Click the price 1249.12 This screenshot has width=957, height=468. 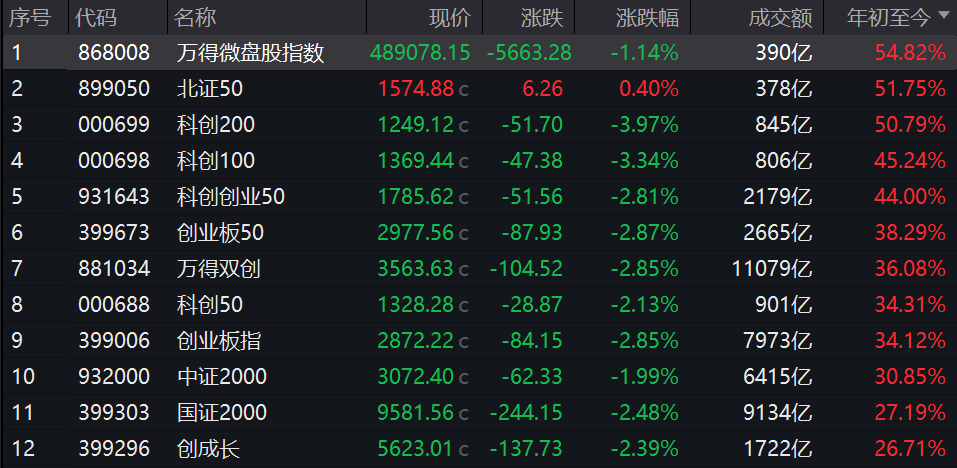pos(416,125)
